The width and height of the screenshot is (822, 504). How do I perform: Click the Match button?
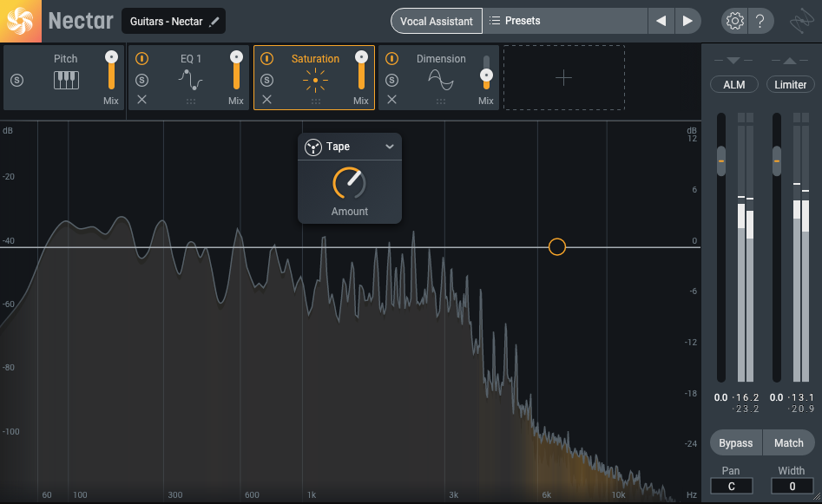(789, 443)
